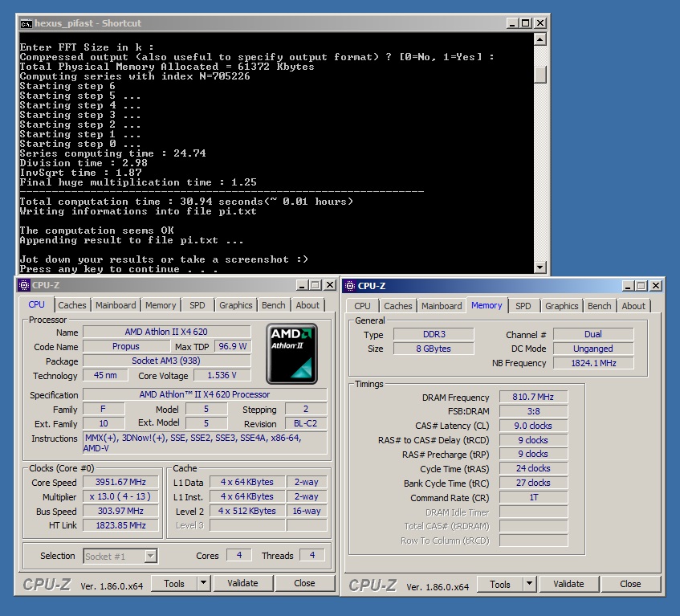
Task: Open the About tab in right CPU-Z window
Action: point(633,306)
